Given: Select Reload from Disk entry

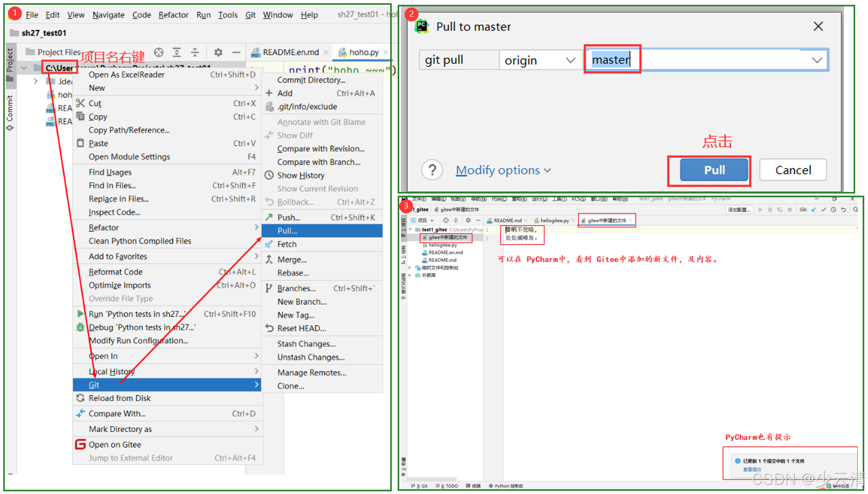Looking at the screenshot, I should pyautogui.click(x=167, y=398).
